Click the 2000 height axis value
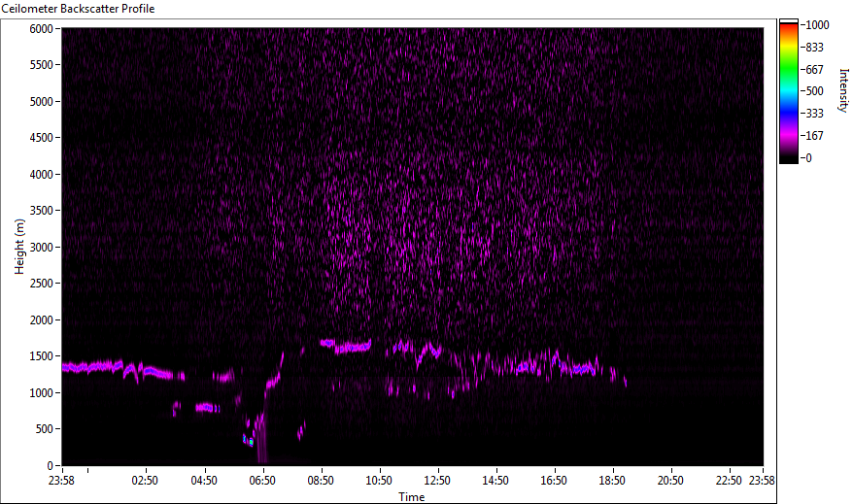Viewport: 853px width, 504px height. (42, 320)
